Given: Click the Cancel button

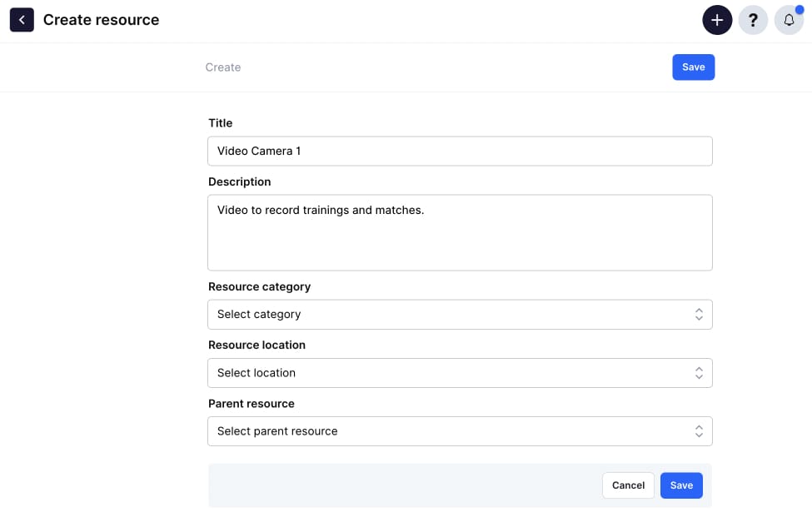Looking at the screenshot, I should (x=628, y=485).
